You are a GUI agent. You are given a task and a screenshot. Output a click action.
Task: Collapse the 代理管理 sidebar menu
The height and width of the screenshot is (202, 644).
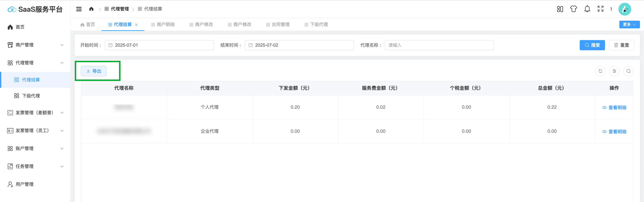(35, 63)
